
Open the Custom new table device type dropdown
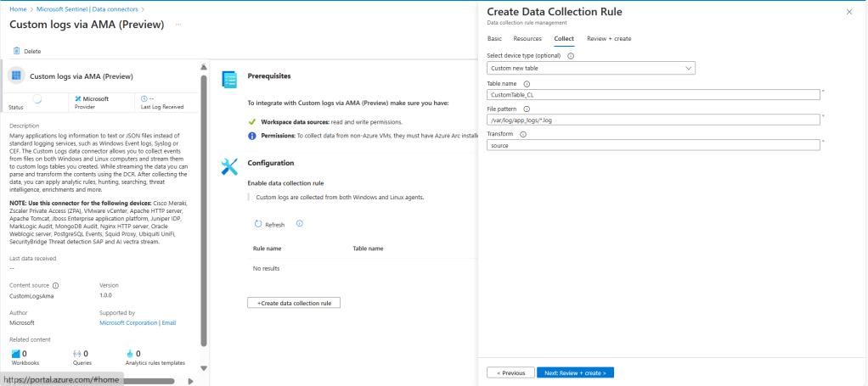tap(591, 68)
